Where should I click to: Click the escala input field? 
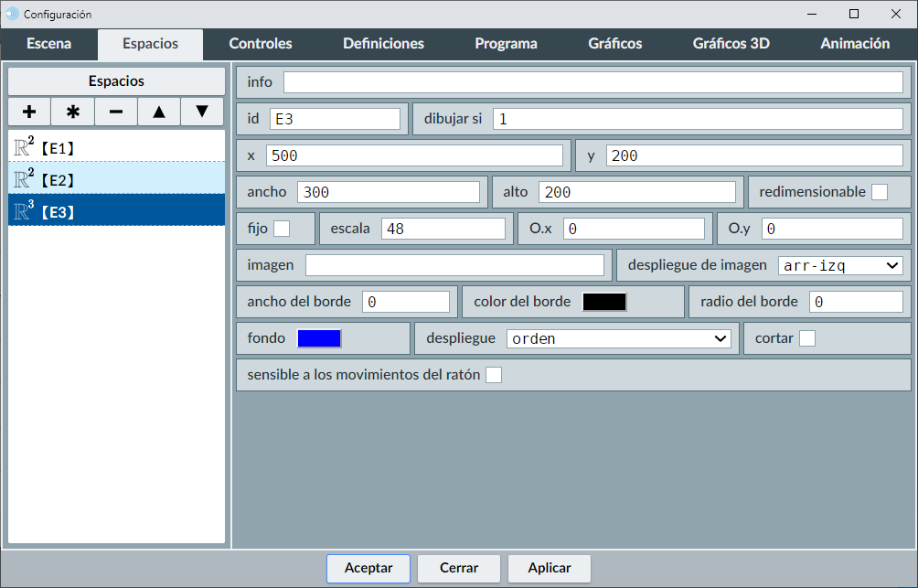[x=443, y=229]
